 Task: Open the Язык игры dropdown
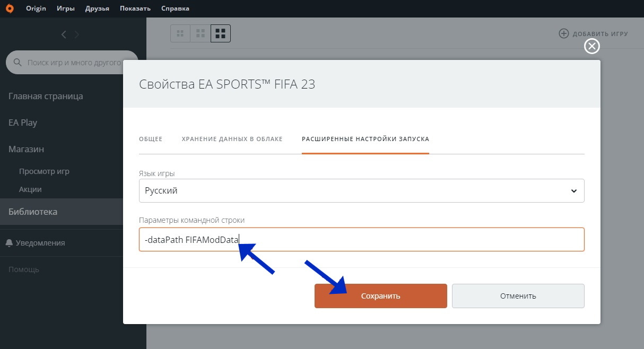[362, 190]
